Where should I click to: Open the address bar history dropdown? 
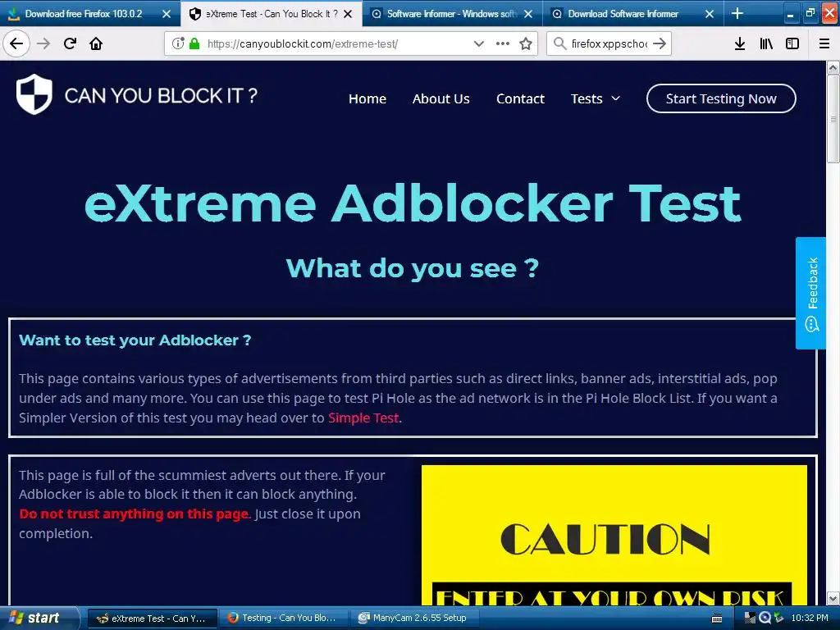click(479, 43)
